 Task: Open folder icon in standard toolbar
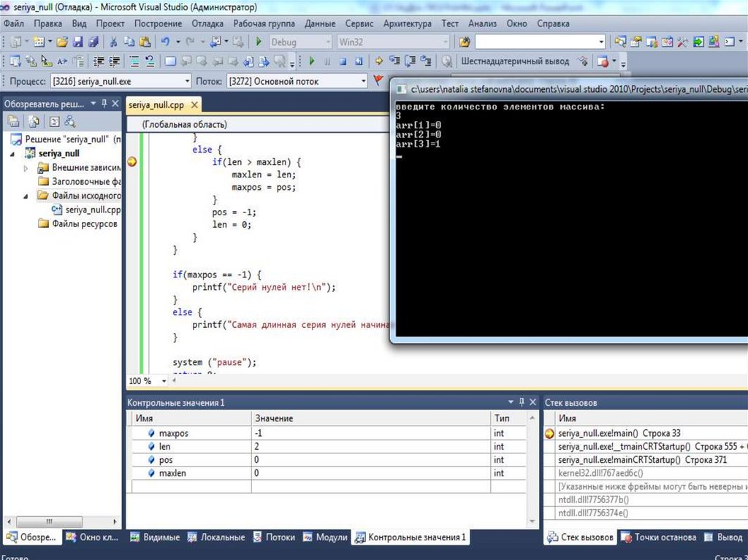pos(62,42)
